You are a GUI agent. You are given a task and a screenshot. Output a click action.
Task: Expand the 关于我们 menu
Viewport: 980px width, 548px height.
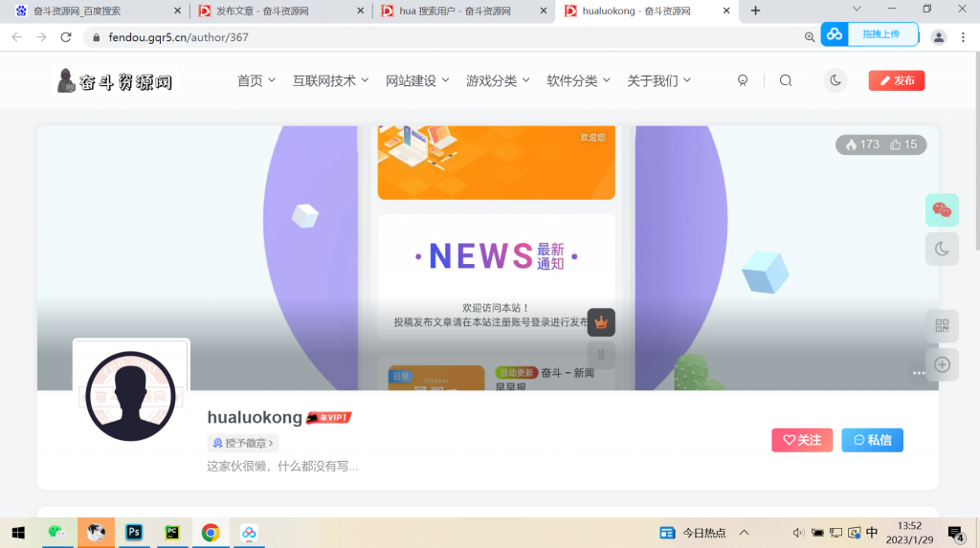(658, 80)
